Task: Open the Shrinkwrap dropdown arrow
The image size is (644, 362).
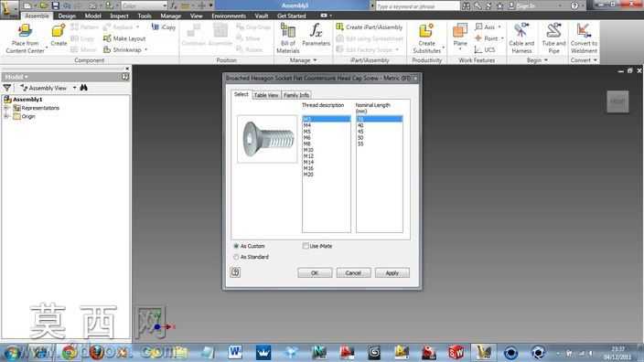Action: click(x=145, y=49)
